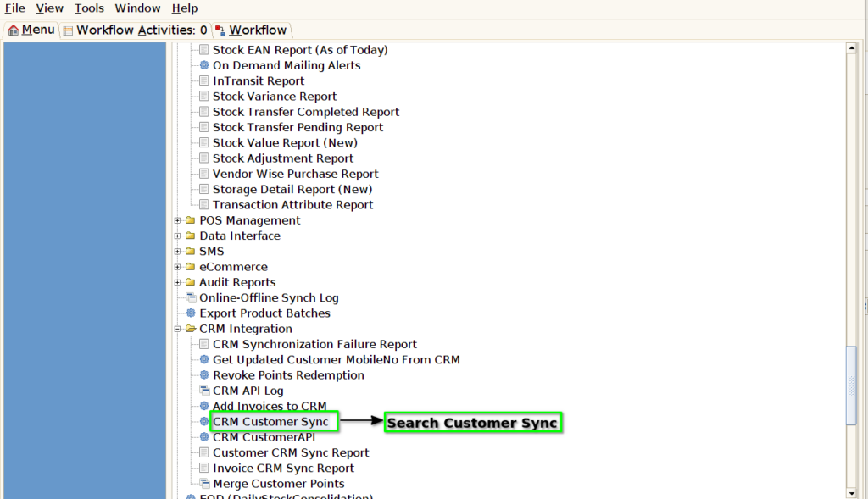This screenshot has width=868, height=499.
Task: Click the icon beside Stock Value Report (New)
Action: click(203, 142)
